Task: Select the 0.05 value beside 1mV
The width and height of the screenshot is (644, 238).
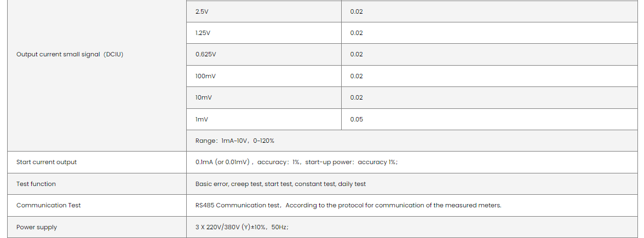Action: pyautogui.click(x=357, y=119)
